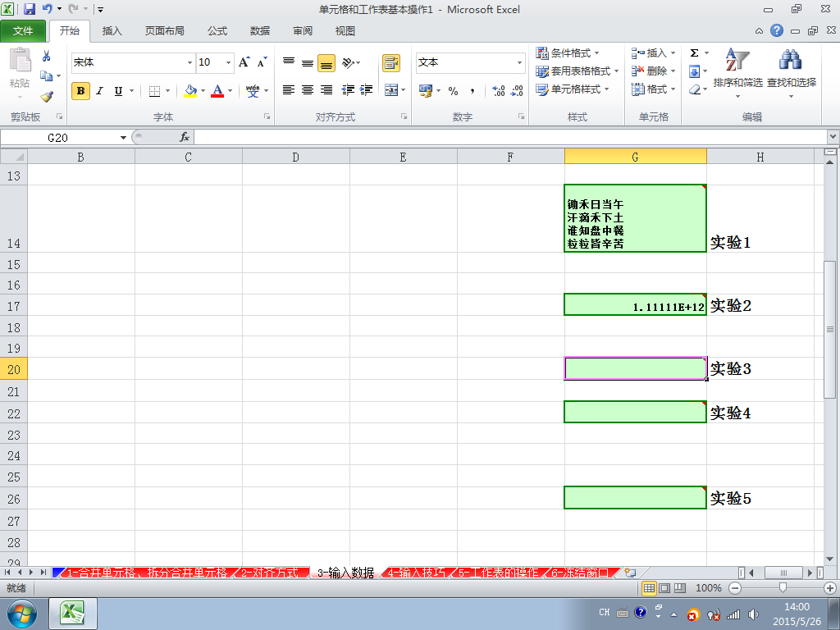Open the 格式 cell format dropdown
This screenshot has width=840, height=630.
(x=653, y=89)
